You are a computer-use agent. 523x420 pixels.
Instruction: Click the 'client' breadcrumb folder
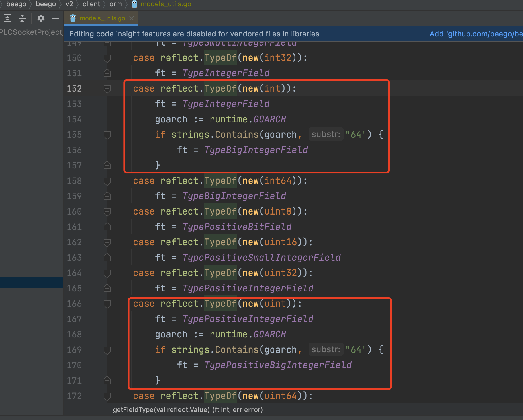[x=91, y=4]
